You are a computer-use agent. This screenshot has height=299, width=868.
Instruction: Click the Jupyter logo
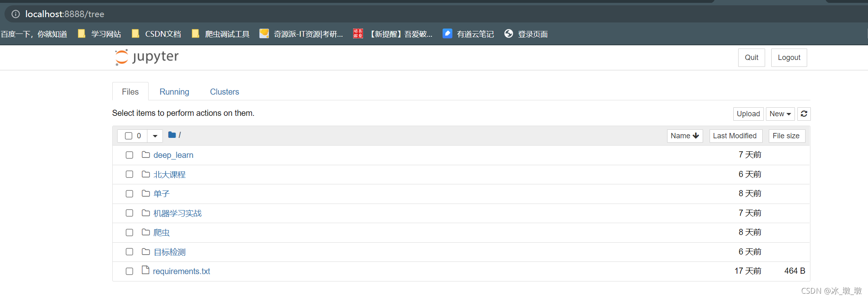(147, 57)
